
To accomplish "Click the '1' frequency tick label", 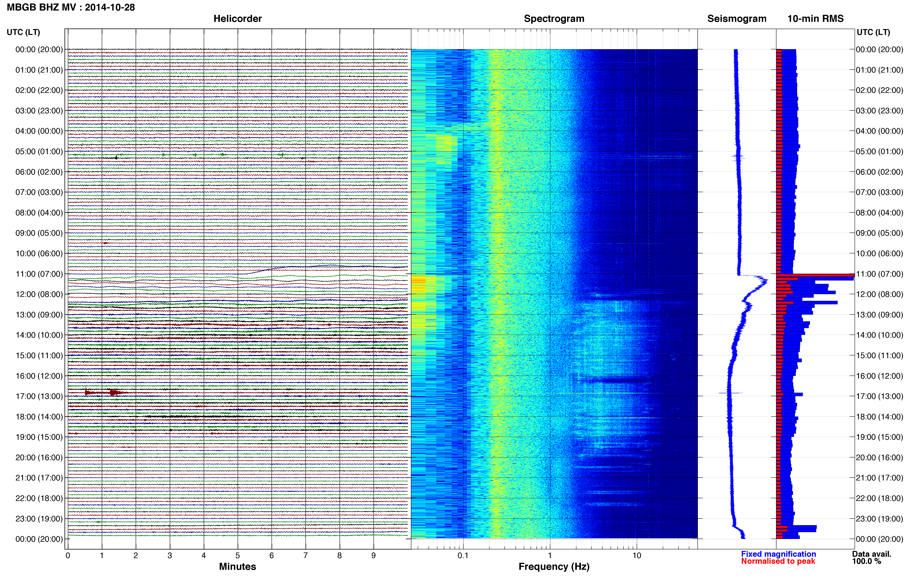I will (550, 555).
